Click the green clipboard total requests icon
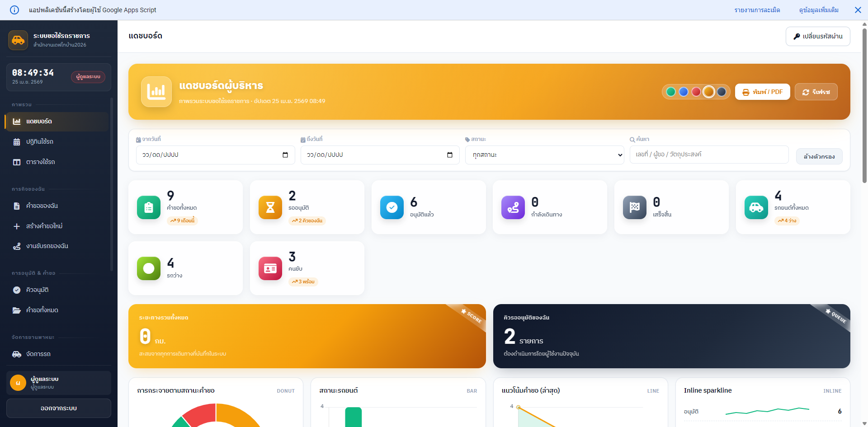The image size is (868, 427). [149, 207]
